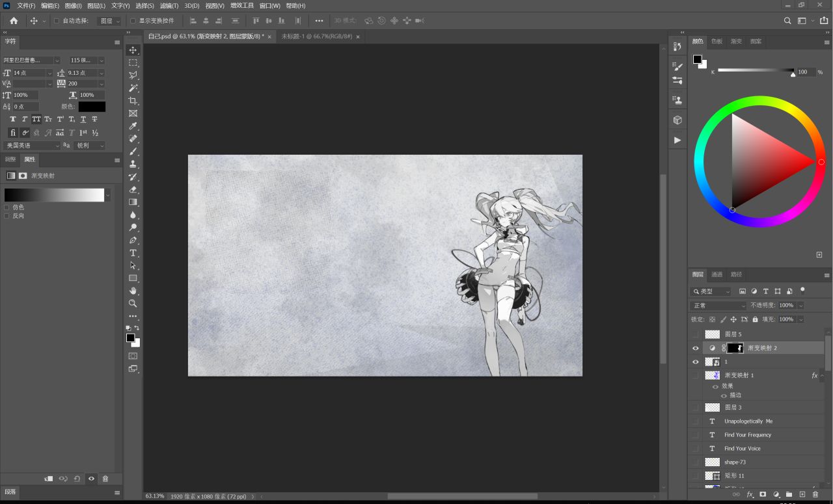Expand the gradient preset picker arrow
Viewport: 833px width, 504px height.
click(107, 195)
